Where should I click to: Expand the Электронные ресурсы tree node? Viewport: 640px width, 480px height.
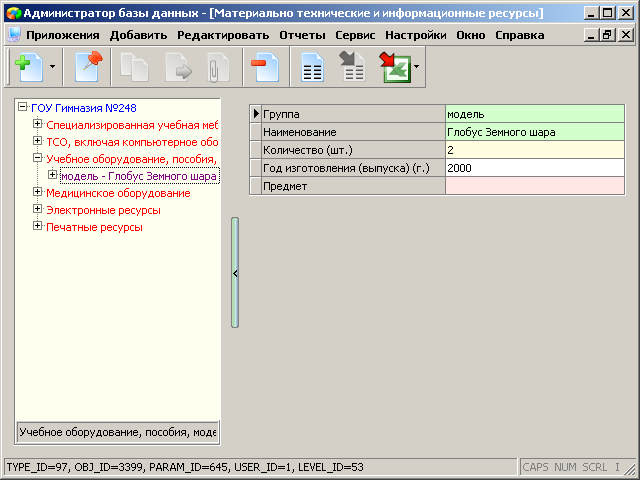click(x=38, y=209)
